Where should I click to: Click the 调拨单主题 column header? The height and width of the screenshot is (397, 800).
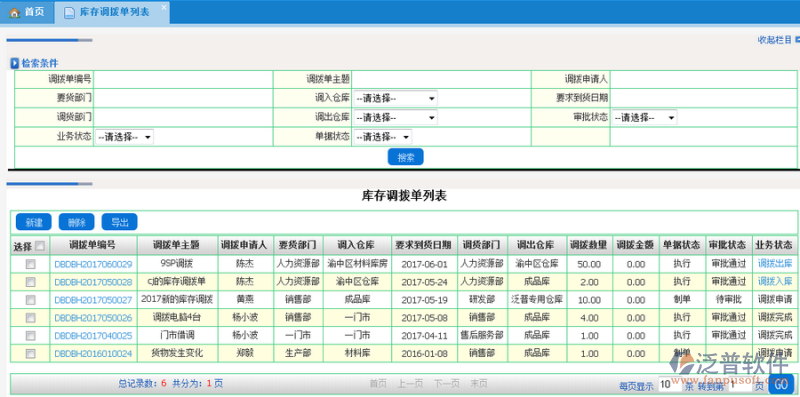click(x=178, y=245)
